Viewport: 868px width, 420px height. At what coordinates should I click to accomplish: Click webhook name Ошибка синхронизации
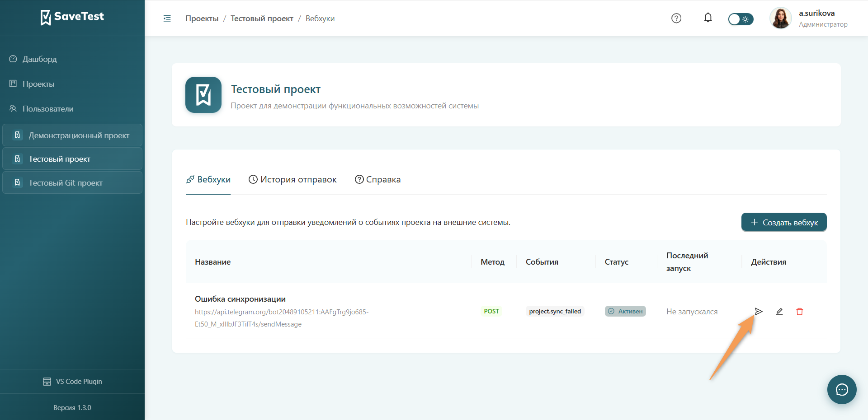[x=240, y=299]
